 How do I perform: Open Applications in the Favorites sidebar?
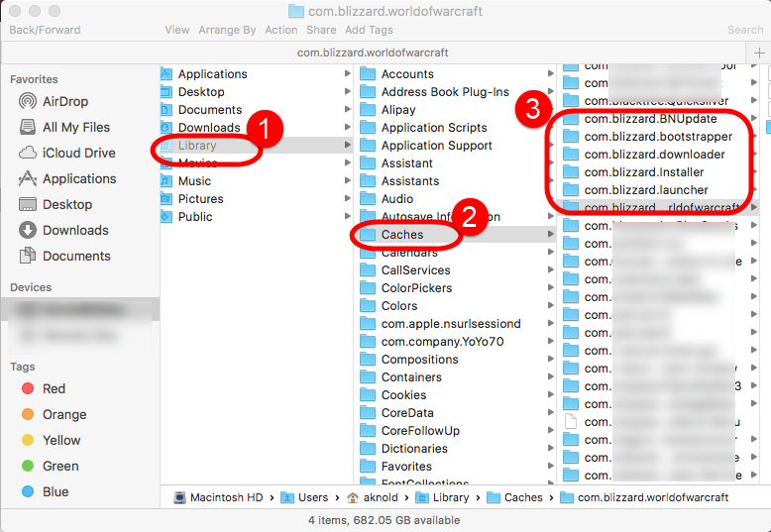[x=67, y=178]
